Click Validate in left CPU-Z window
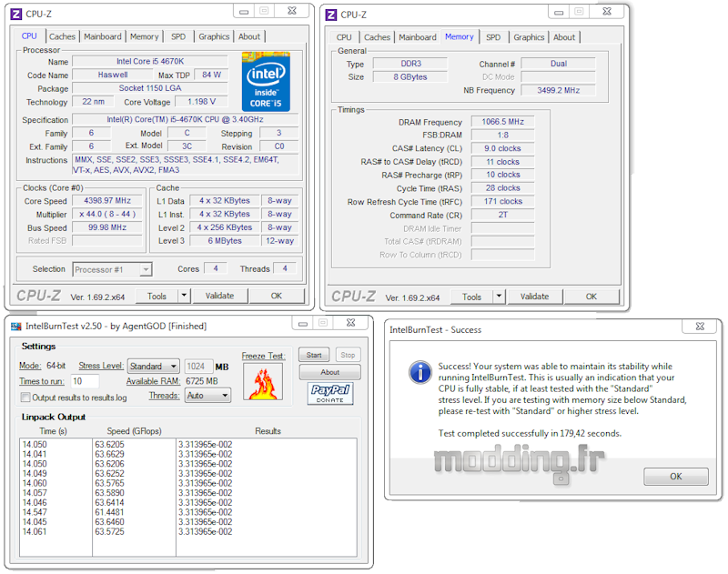728x574 pixels. [219, 296]
